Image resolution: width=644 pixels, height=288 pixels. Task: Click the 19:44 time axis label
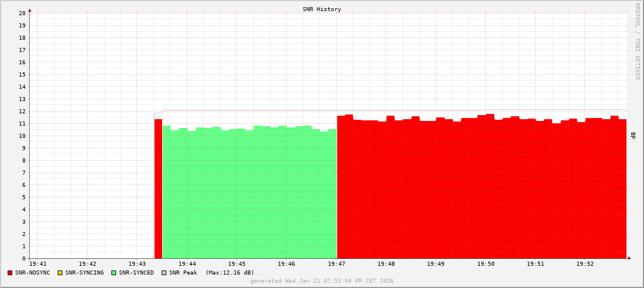tap(187, 264)
